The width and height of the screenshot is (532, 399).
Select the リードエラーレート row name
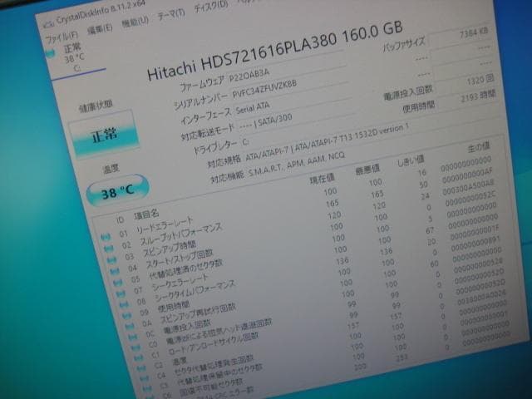pos(165,225)
